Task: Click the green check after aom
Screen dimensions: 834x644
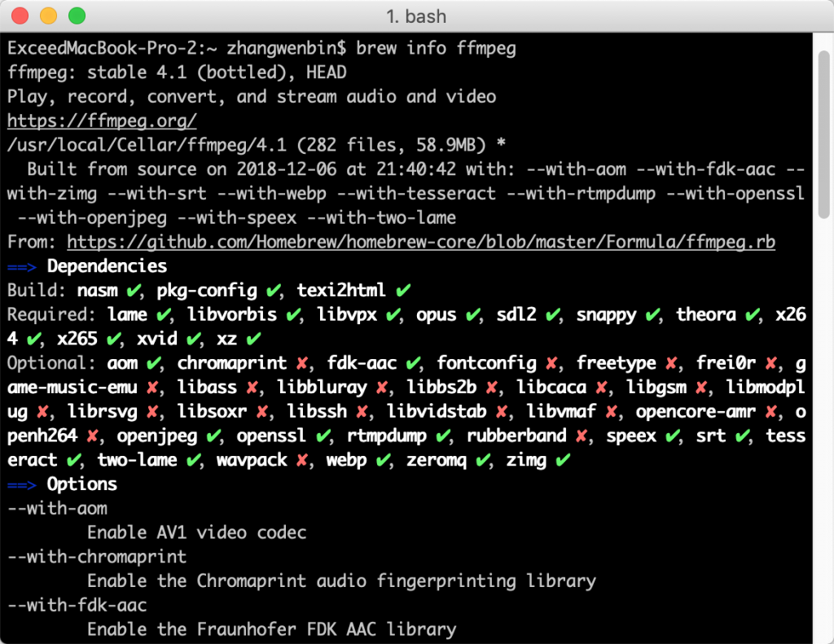Action: coord(154,363)
